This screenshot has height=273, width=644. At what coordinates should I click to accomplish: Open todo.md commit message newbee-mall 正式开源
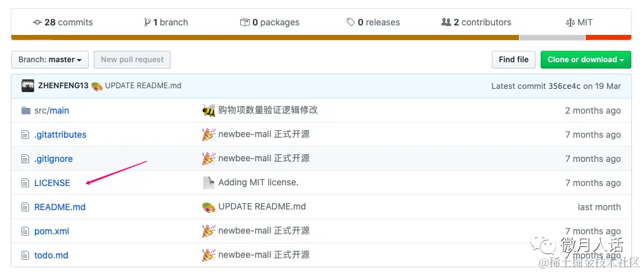pyautogui.click(x=264, y=255)
